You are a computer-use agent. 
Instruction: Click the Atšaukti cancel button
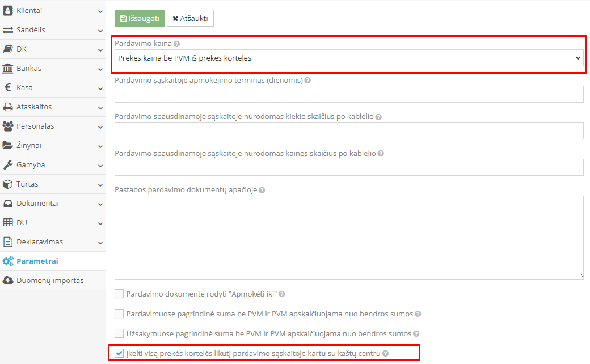(190, 18)
